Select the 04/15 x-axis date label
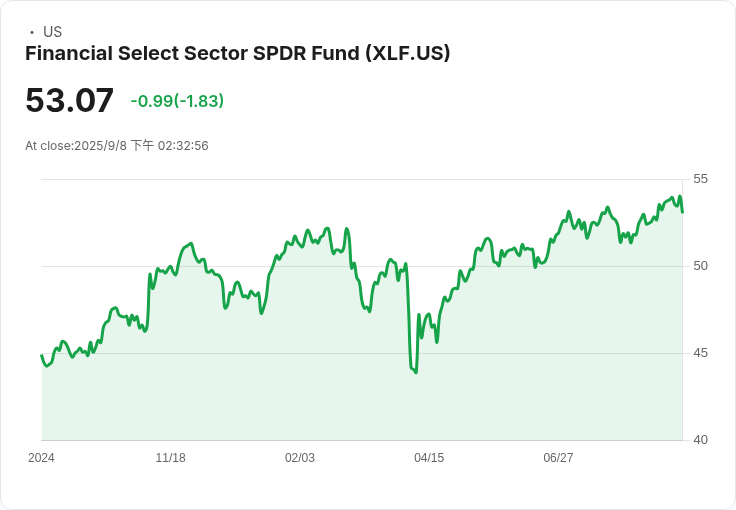The width and height of the screenshot is (736, 510). coord(429,458)
